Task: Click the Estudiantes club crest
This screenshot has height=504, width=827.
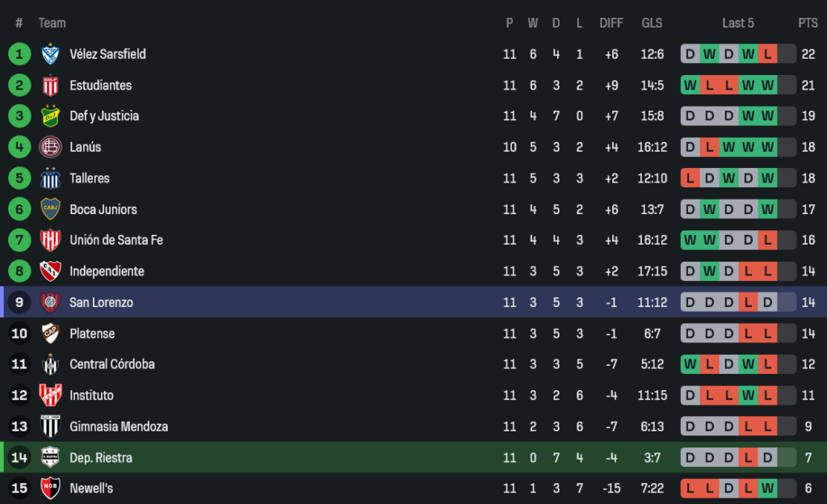Action: (51, 86)
